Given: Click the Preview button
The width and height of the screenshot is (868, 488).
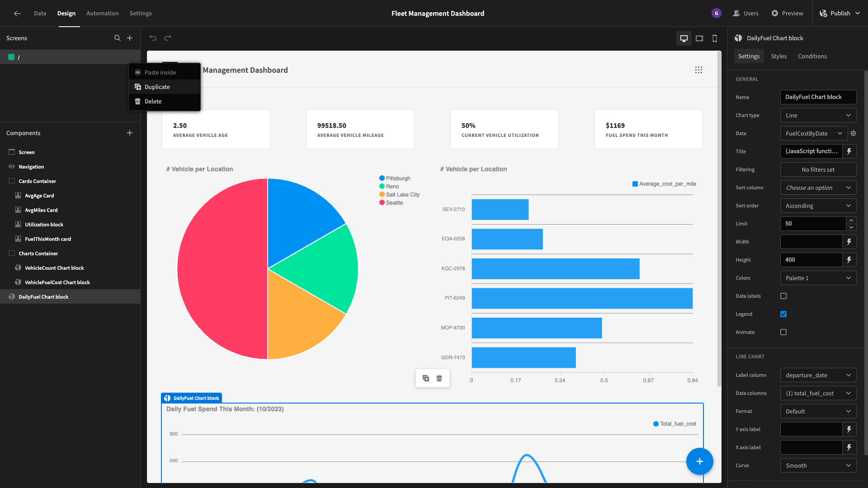Looking at the screenshot, I should point(787,14).
